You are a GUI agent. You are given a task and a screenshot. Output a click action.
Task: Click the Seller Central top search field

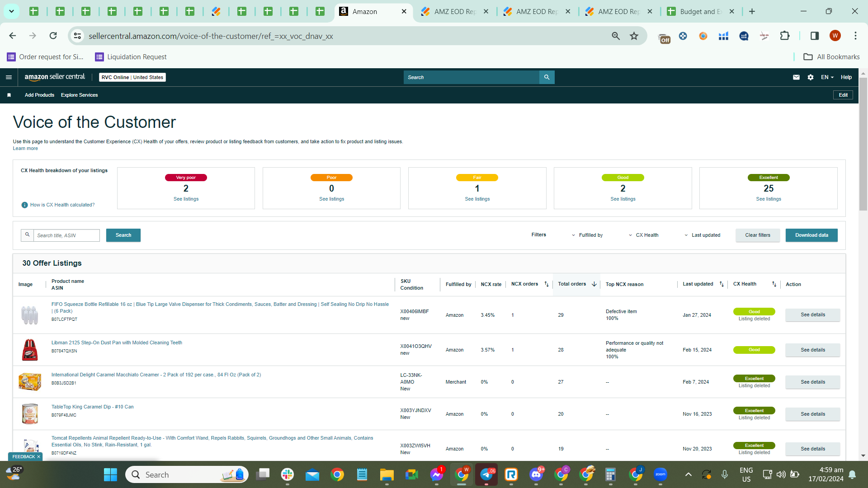point(472,77)
